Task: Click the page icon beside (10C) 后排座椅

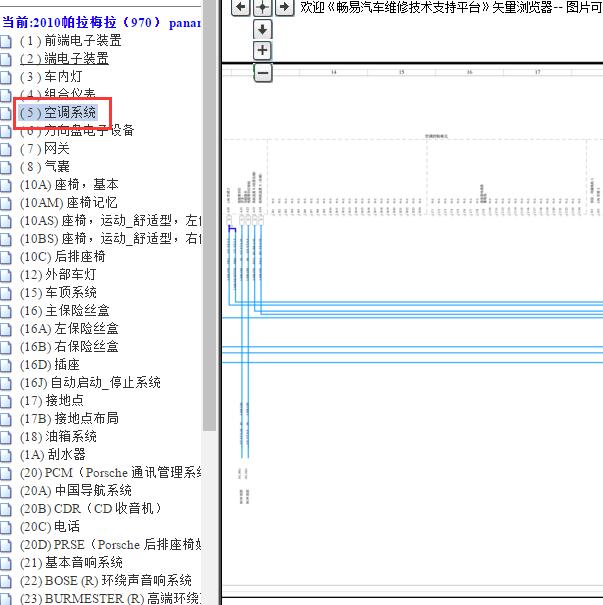Action: (5, 257)
